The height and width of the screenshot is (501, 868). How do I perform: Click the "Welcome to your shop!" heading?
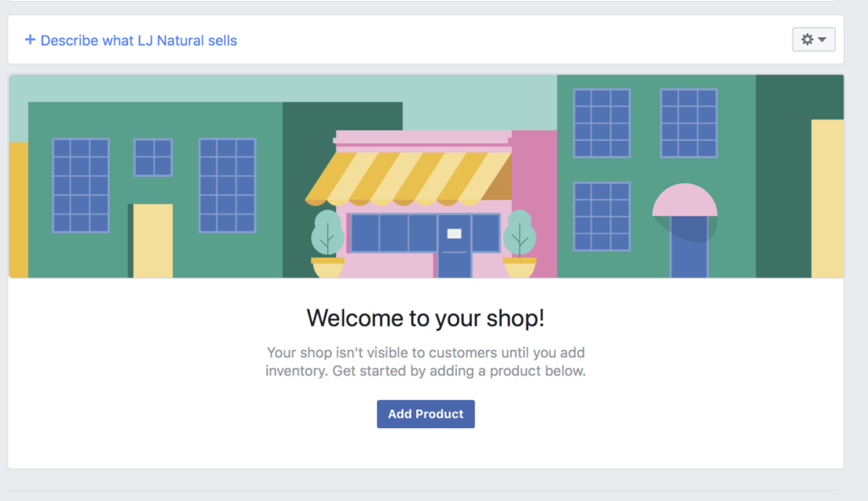426,318
